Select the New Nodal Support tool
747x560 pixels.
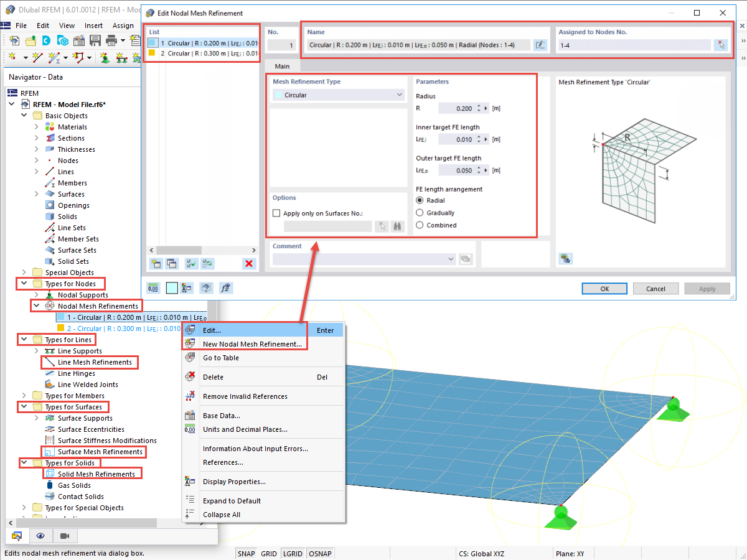(x=105, y=57)
